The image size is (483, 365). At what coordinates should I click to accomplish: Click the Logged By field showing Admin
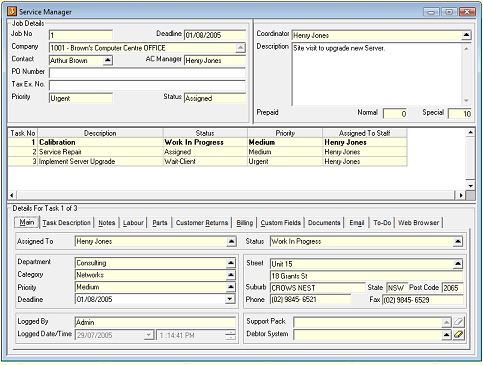(x=155, y=322)
